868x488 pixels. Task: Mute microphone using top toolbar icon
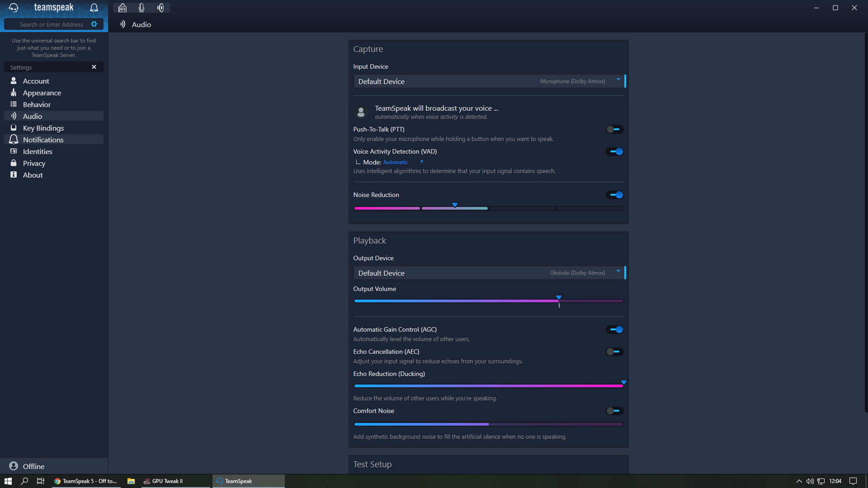click(142, 8)
